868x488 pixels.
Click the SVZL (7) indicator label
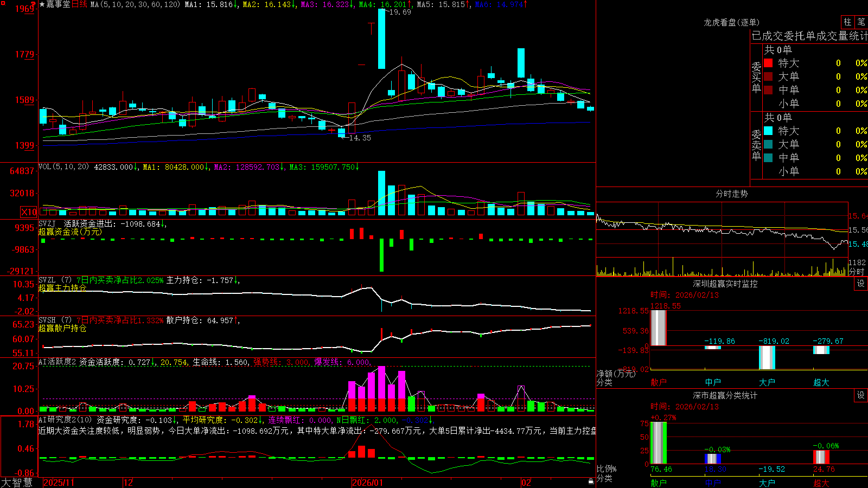55,280
